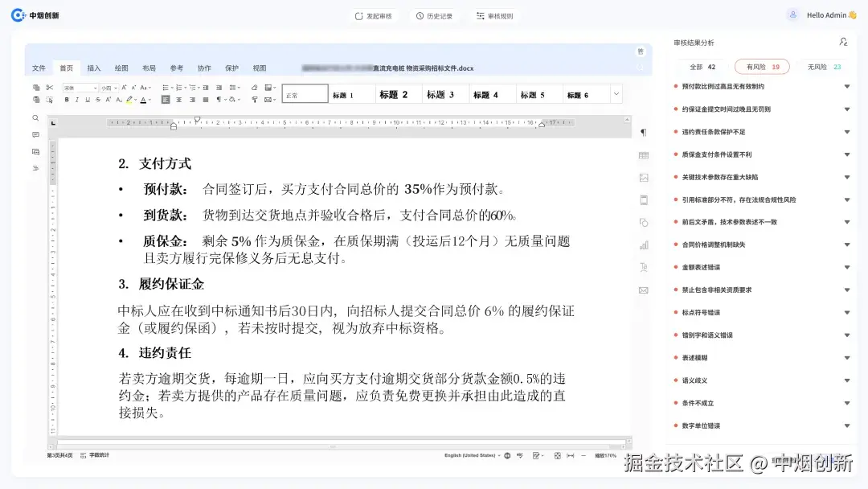Select the Cut (scissors) icon
Image resolution: width=868 pixels, height=489 pixels.
50,87
